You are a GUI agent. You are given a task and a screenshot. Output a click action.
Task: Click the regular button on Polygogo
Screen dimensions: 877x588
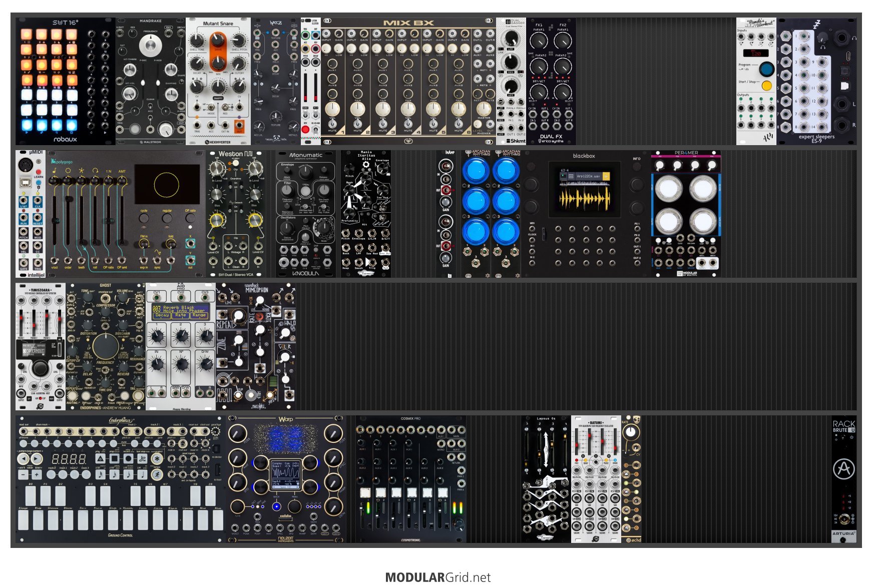(167, 219)
